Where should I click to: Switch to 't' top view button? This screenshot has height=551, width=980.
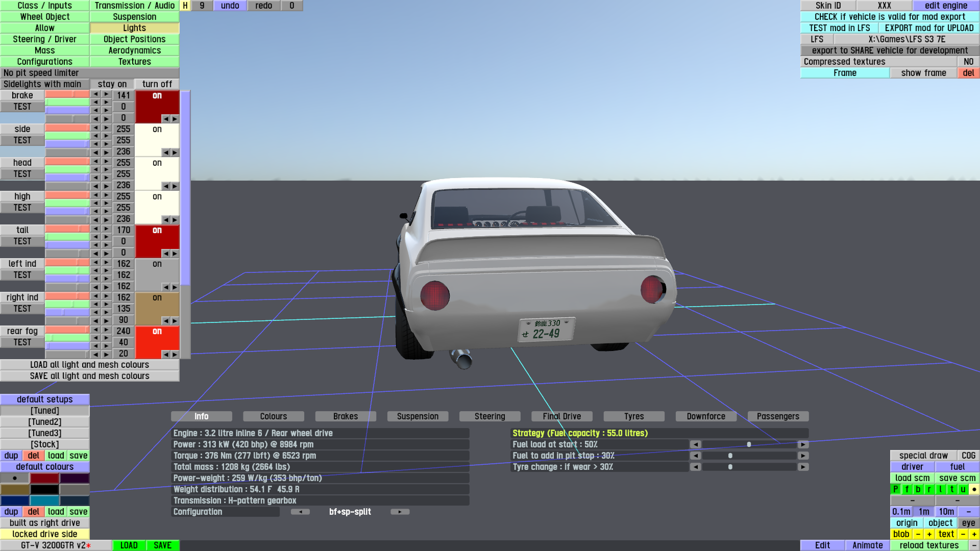click(x=952, y=489)
